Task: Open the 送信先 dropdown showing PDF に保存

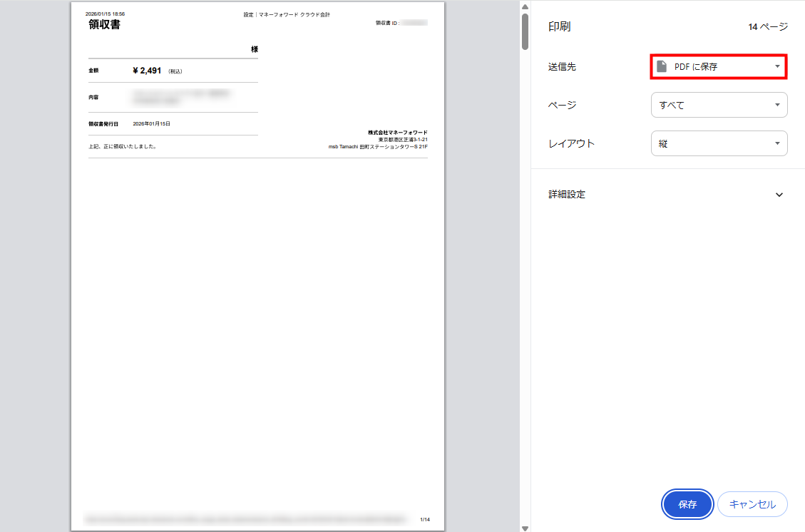Action: pos(719,66)
